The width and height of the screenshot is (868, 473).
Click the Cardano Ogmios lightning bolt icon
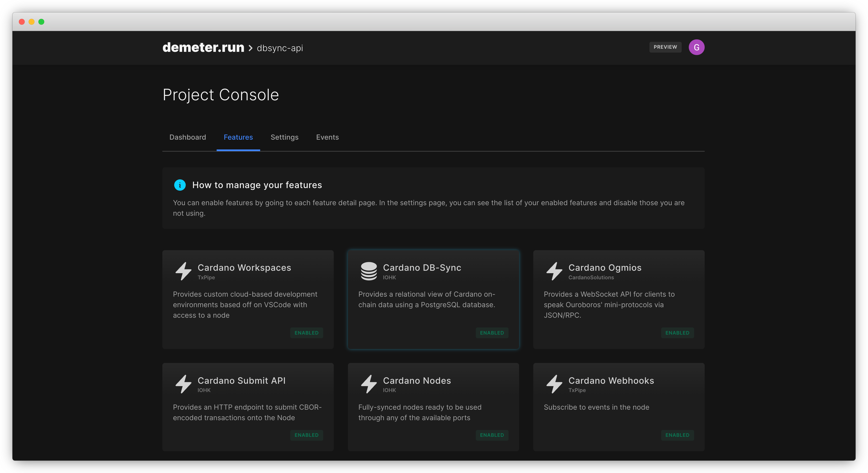pyautogui.click(x=554, y=271)
